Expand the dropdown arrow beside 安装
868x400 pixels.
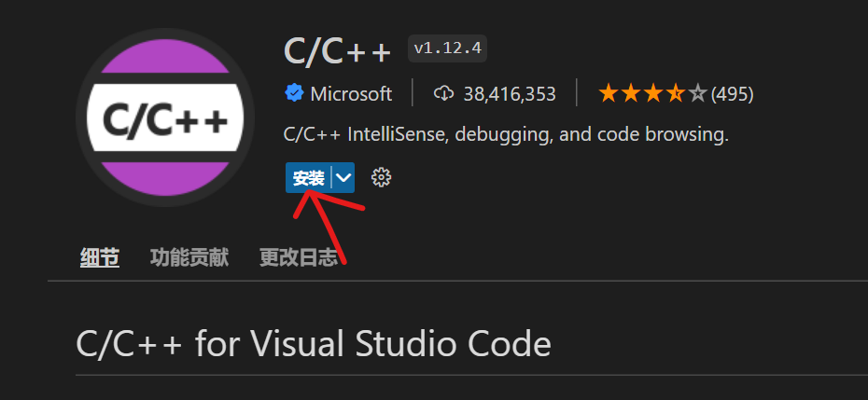coord(343,177)
